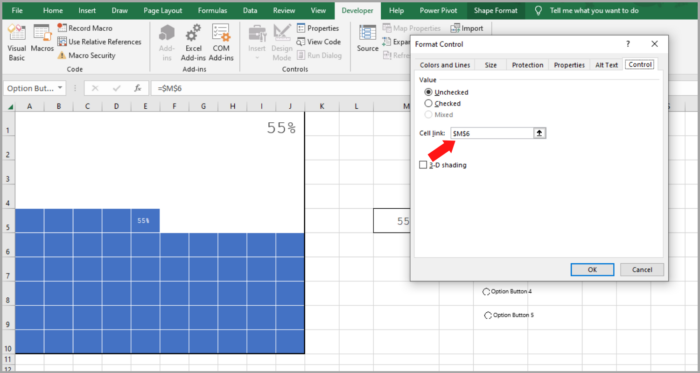Toggle Design Mode
700x373 pixels.
(282, 43)
